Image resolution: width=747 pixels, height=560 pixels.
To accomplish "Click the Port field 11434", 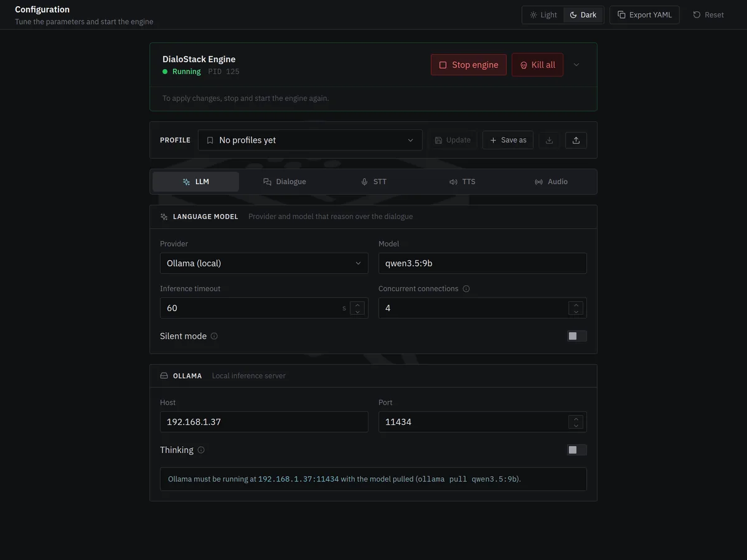I will pyautogui.click(x=482, y=422).
